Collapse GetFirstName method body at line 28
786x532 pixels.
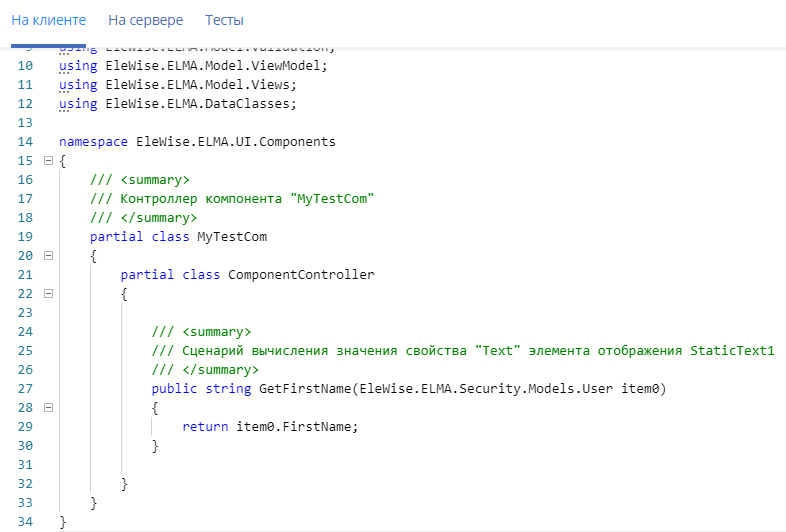[x=48, y=408]
